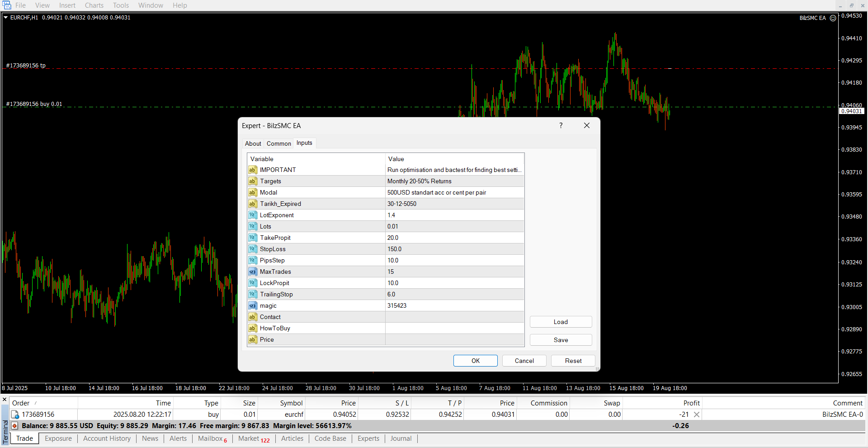Click the BilzSMC EA smiley face icon
This screenshot has width=868, height=448.
click(x=833, y=18)
